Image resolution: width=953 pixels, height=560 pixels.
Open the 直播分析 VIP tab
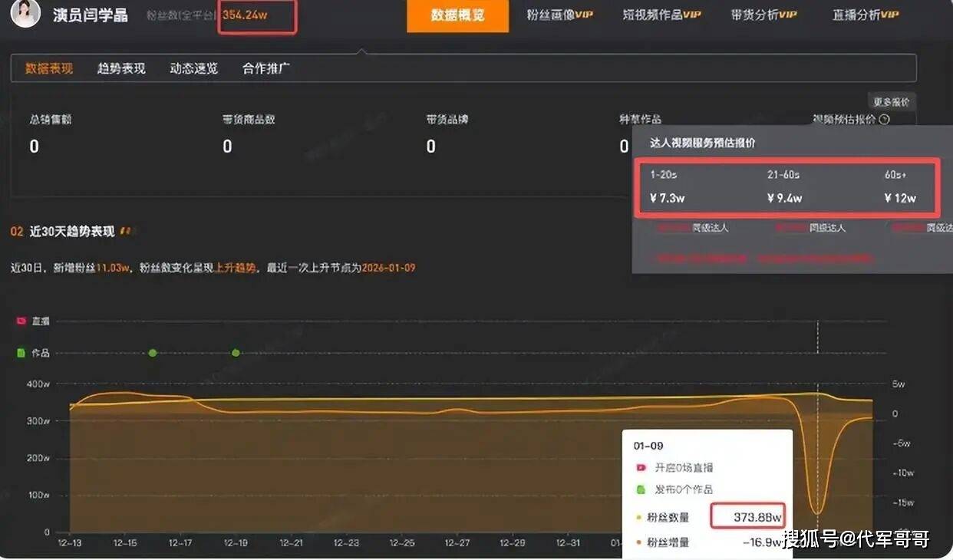[x=866, y=15]
